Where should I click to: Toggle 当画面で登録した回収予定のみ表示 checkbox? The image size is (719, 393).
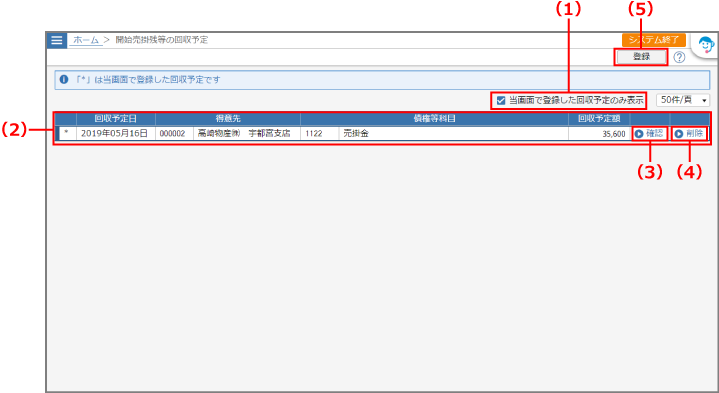click(x=501, y=100)
